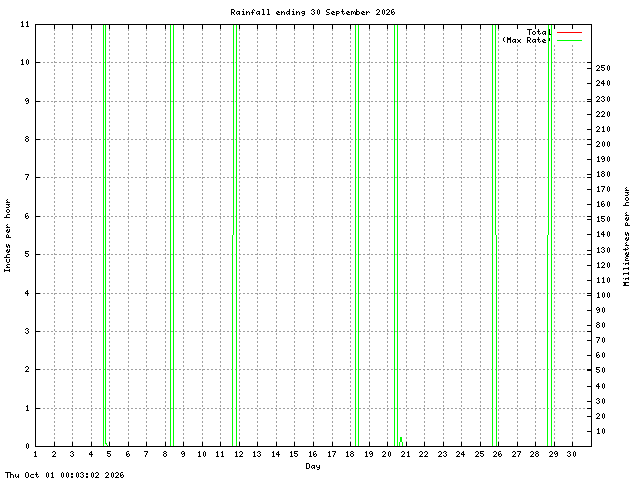
Task: Click the green rainfall spike after day 18
Action: click(x=357, y=235)
